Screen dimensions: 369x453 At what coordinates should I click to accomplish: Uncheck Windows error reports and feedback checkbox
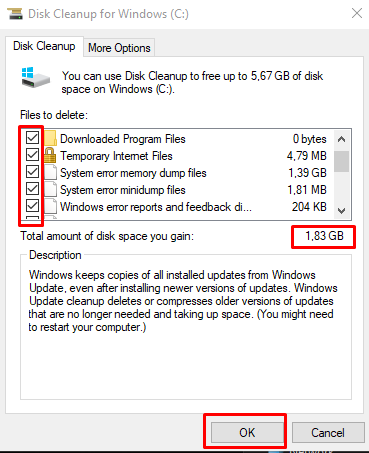(33, 206)
